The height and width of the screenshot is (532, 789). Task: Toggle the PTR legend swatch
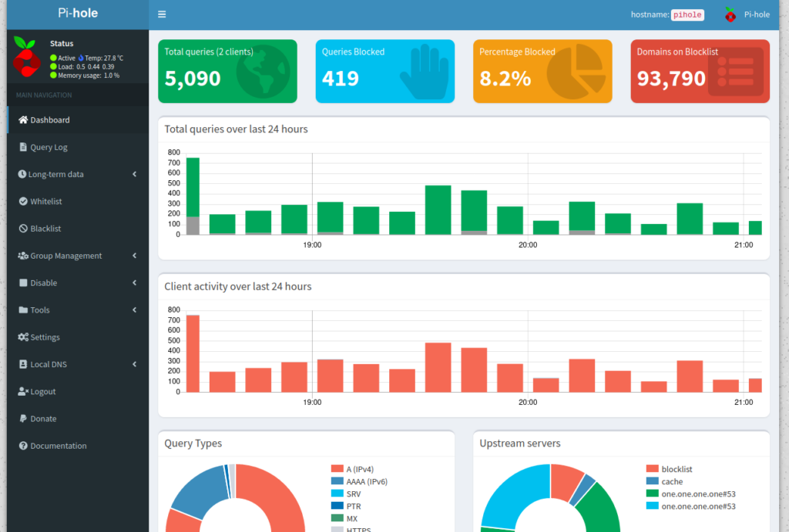pyautogui.click(x=337, y=506)
